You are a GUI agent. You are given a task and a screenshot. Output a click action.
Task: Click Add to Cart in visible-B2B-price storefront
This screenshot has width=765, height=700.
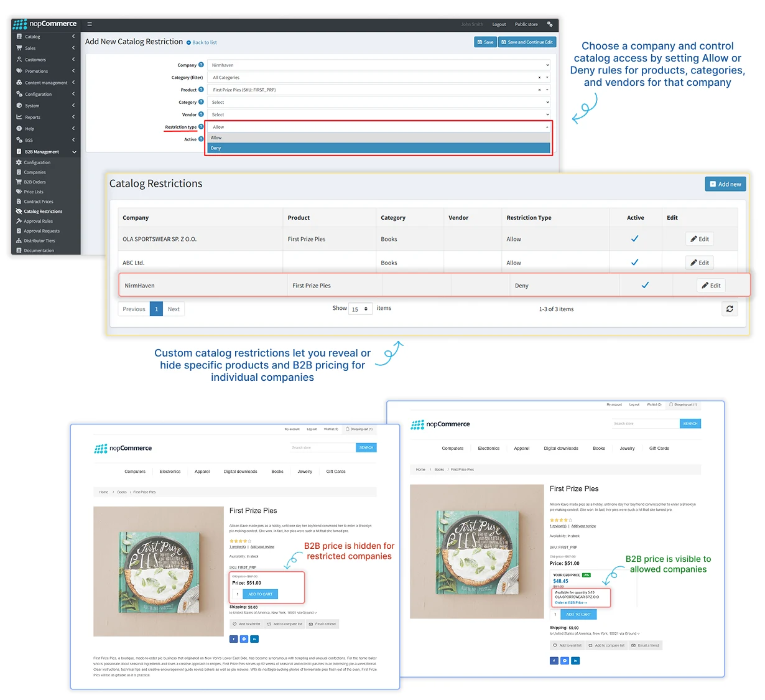pyautogui.click(x=578, y=614)
